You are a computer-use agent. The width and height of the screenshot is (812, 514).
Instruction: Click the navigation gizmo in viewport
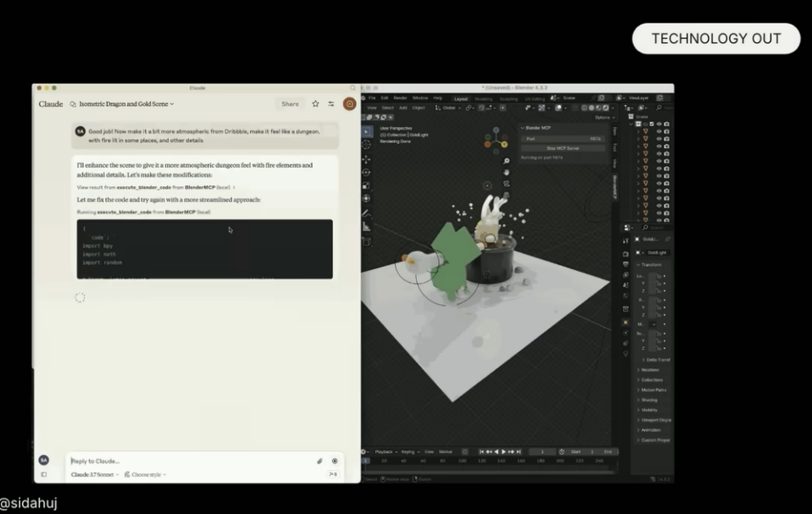point(496,140)
